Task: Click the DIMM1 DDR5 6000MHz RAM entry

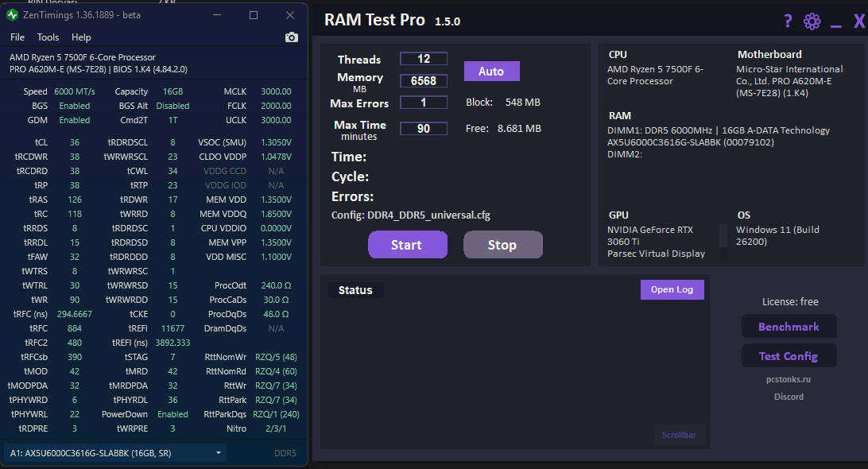Action: click(x=719, y=136)
